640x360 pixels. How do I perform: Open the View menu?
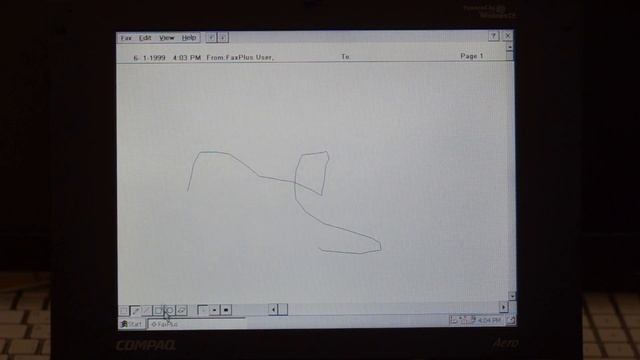pos(167,38)
